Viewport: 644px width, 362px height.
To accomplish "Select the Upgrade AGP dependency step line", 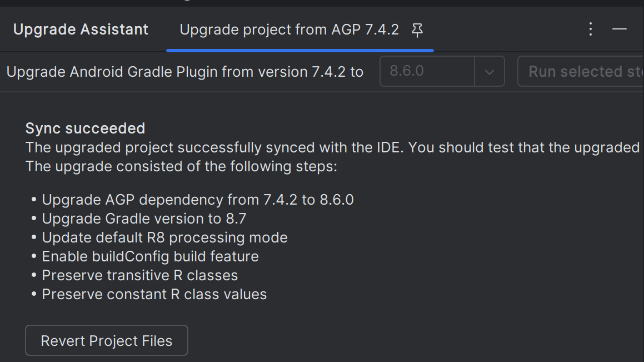I will click(x=198, y=200).
